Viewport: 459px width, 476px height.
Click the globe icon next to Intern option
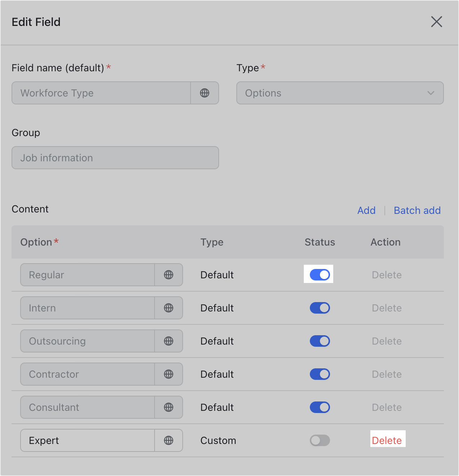pyautogui.click(x=168, y=308)
